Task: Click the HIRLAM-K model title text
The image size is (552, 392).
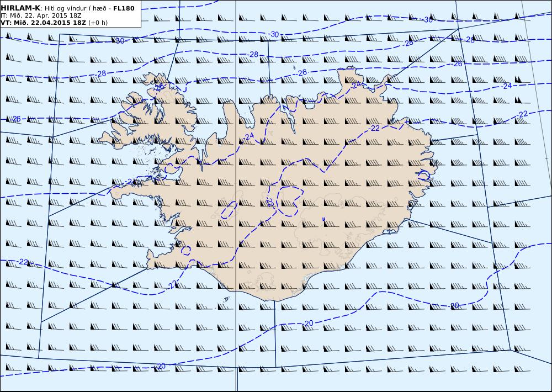Action: pos(21,8)
